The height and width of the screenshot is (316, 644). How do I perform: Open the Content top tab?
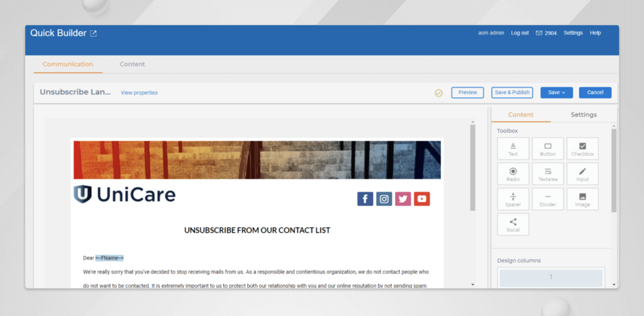click(132, 64)
